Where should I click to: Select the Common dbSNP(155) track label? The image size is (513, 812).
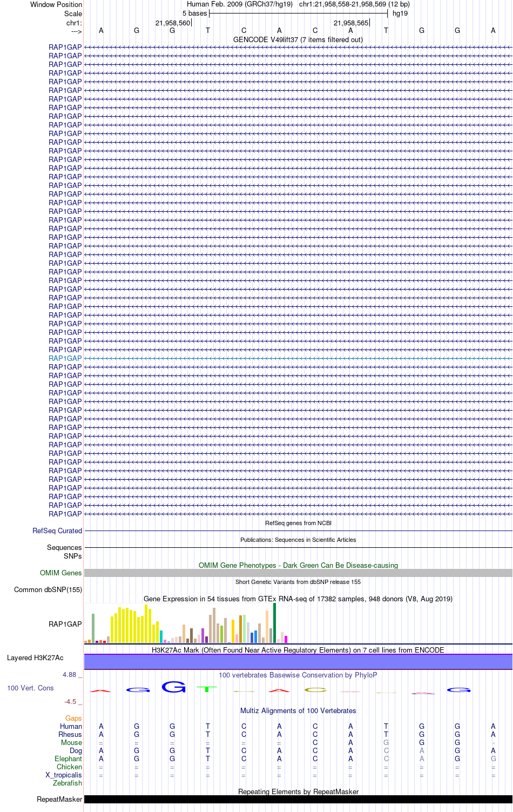pos(48,589)
